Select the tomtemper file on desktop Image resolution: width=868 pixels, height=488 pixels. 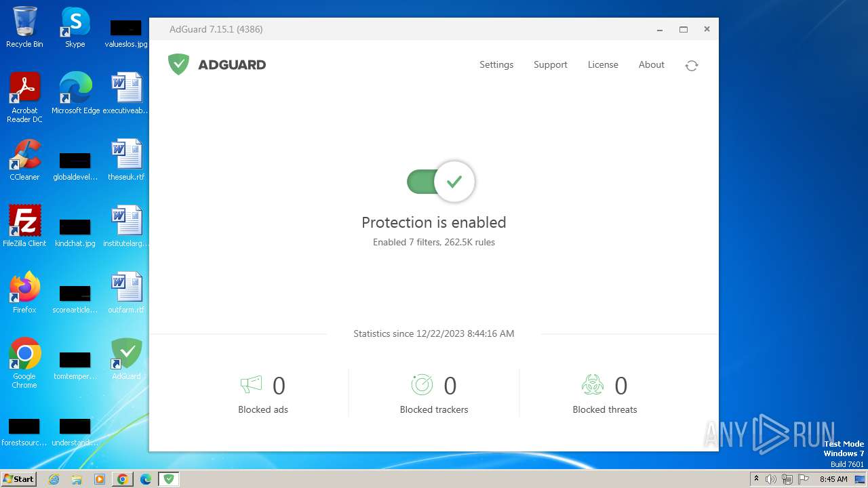[x=75, y=365]
